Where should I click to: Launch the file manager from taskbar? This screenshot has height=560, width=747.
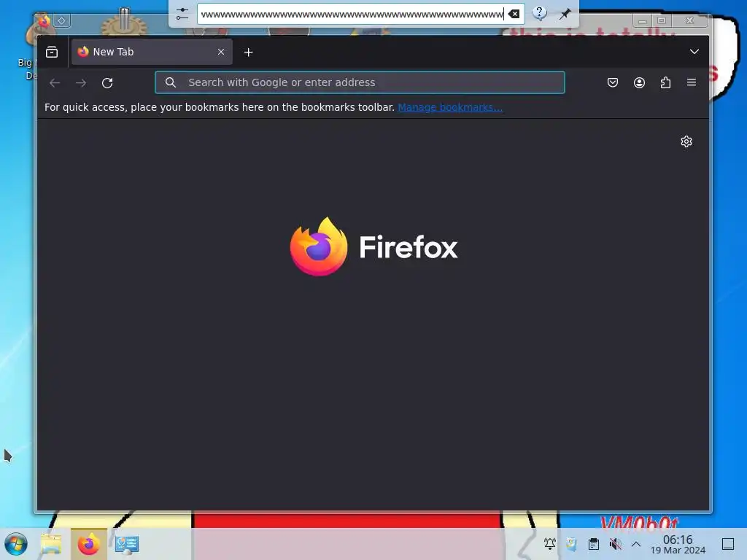click(x=51, y=544)
